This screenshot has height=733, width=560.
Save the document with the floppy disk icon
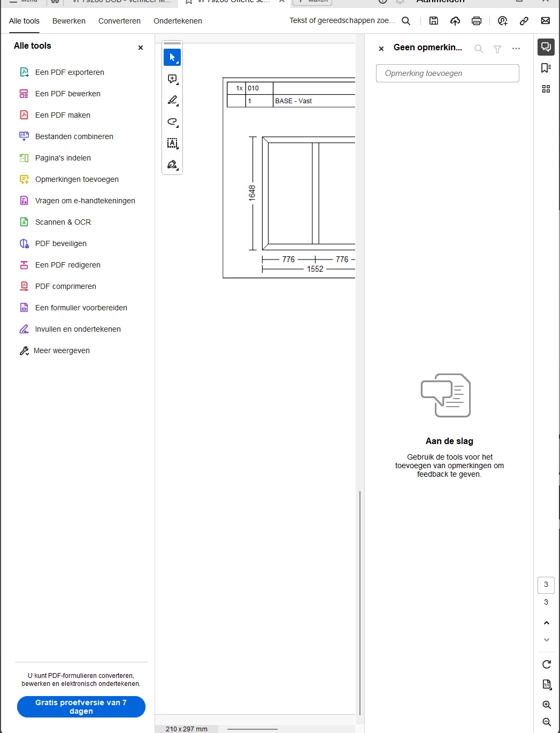coord(434,21)
